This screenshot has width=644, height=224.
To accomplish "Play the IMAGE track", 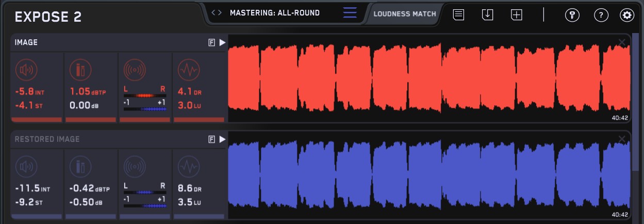I will click(x=222, y=43).
